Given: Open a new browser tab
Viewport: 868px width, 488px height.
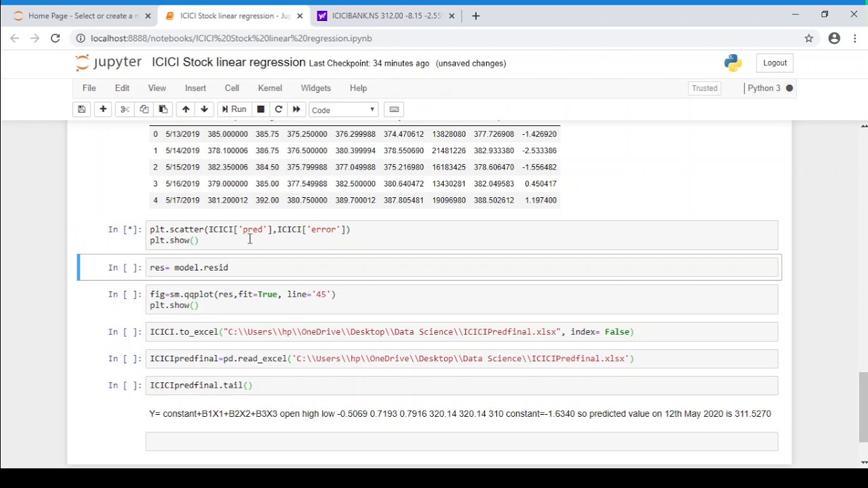Looking at the screenshot, I should click(475, 16).
